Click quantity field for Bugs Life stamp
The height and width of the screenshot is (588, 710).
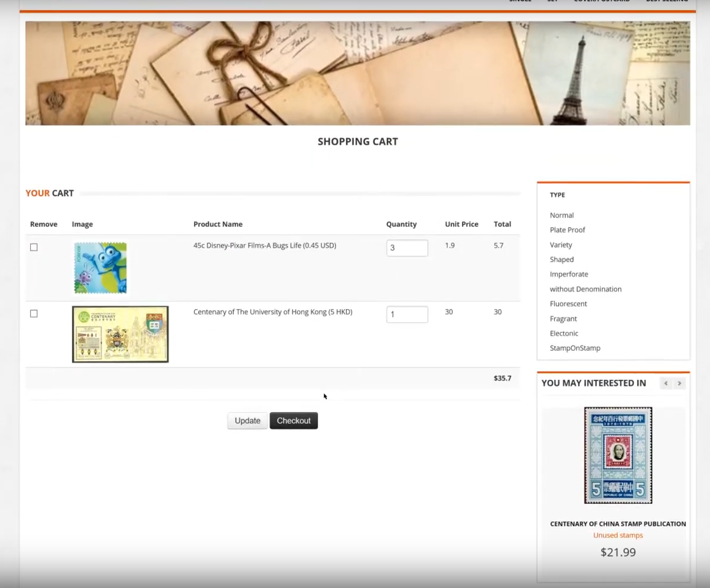coord(407,248)
